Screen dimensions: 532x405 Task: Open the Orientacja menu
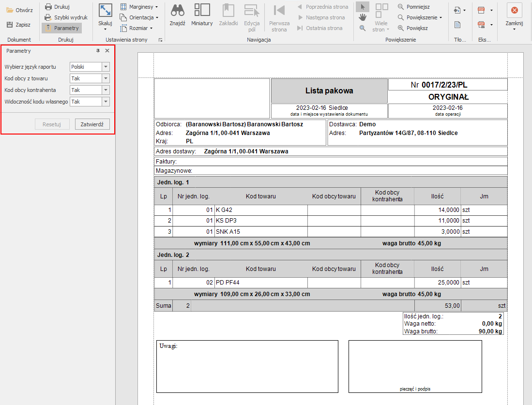(x=139, y=17)
